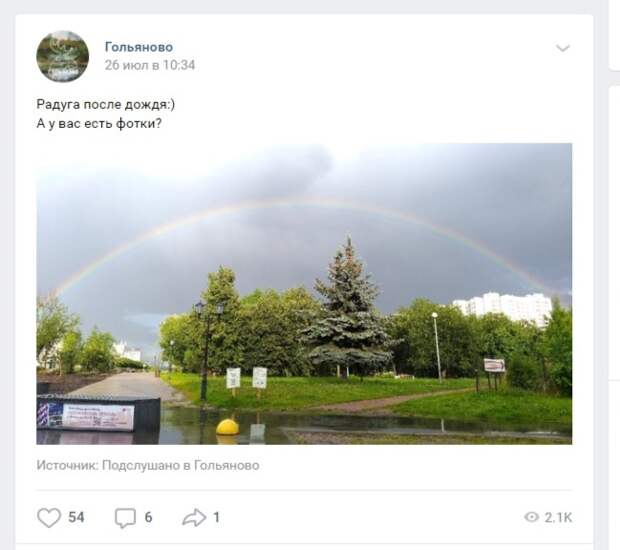Like the rainbow post with the heart icon
This screenshot has width=620, height=550.
[49, 518]
